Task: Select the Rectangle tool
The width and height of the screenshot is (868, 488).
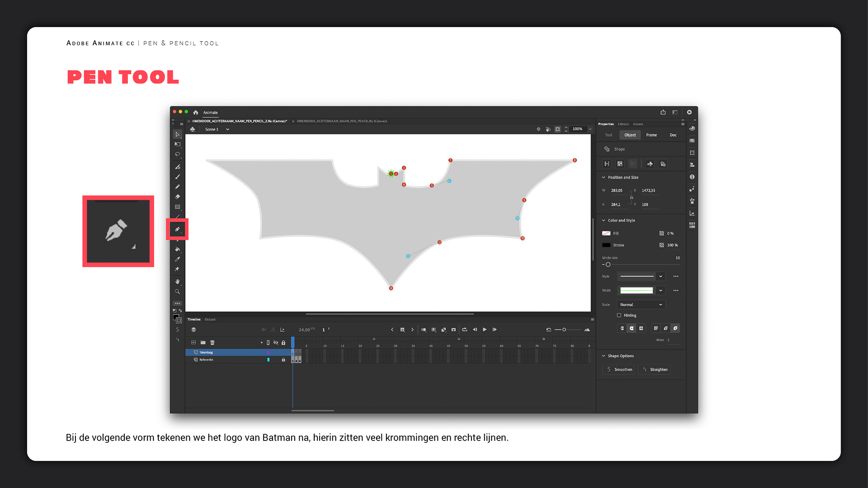Action: point(177,207)
